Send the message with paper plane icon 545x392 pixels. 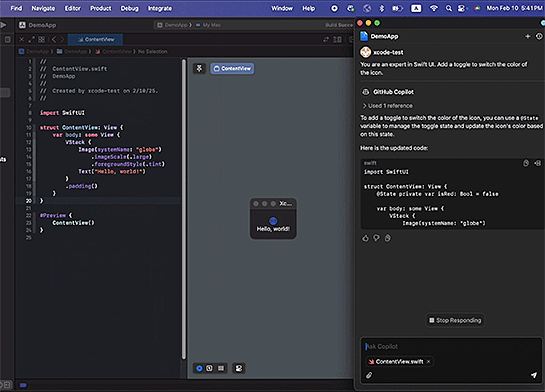(x=534, y=375)
